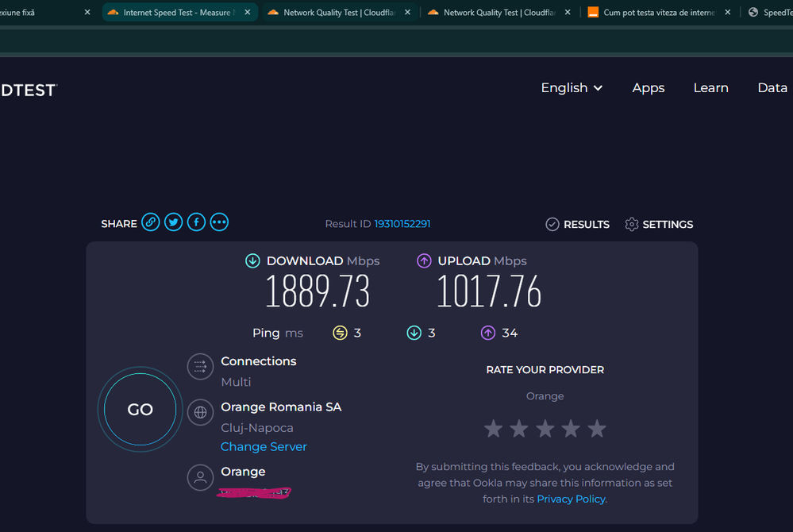This screenshot has height=532, width=793.
Task: Close the Internet Speed Test tab
Action: tap(248, 12)
